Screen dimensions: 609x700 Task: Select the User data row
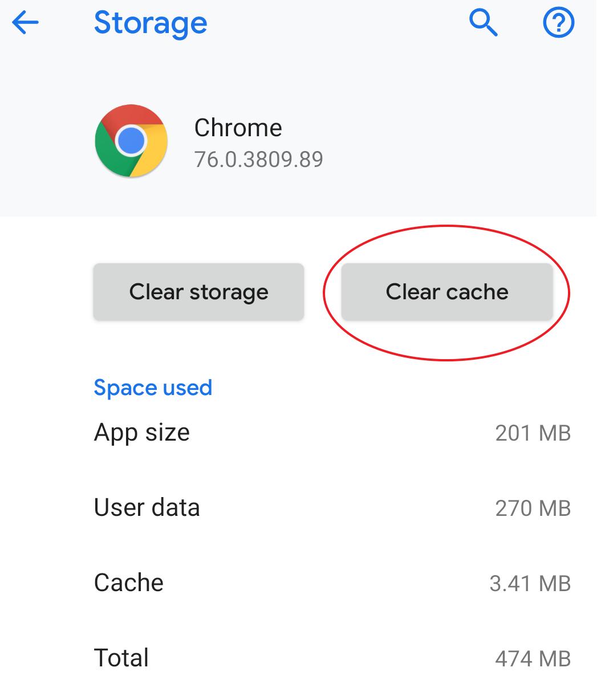click(x=332, y=508)
